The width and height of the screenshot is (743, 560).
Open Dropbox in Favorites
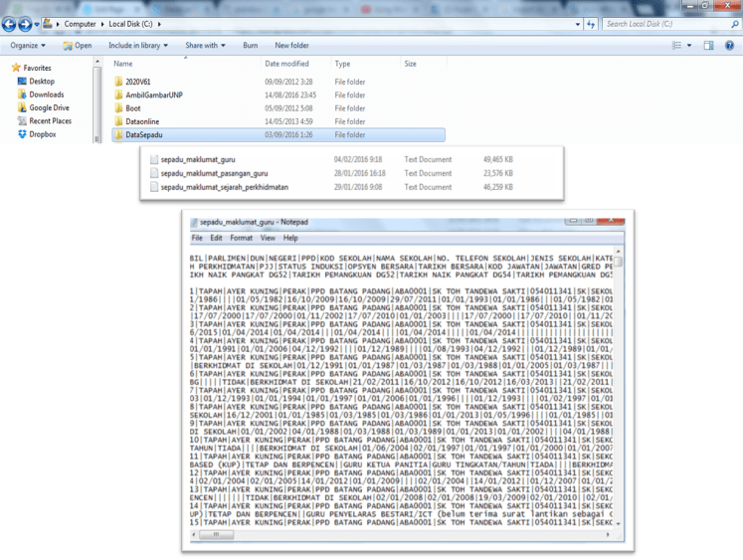click(x=42, y=133)
